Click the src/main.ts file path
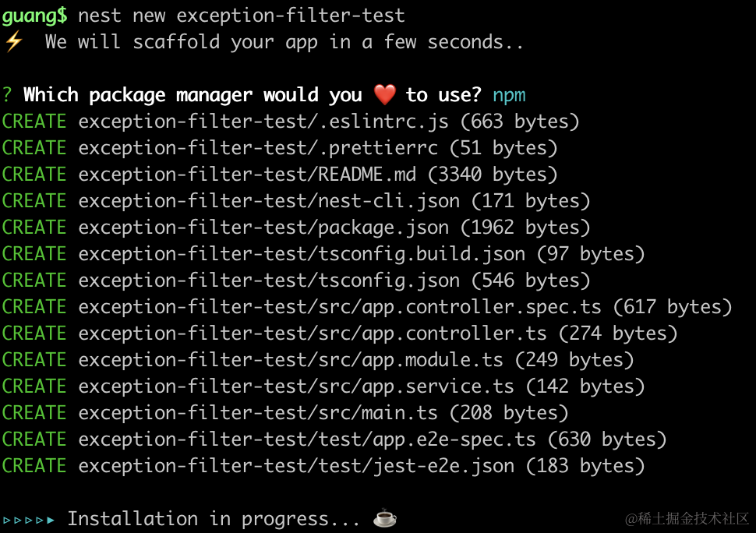Screen dimensions: 756x533 click(x=258, y=413)
